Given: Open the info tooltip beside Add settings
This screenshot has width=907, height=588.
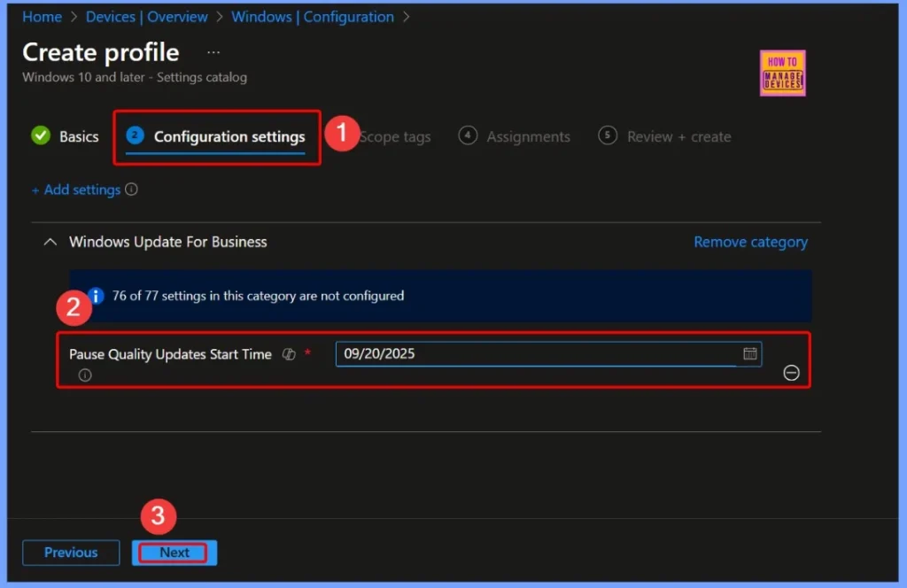Looking at the screenshot, I should tap(131, 190).
